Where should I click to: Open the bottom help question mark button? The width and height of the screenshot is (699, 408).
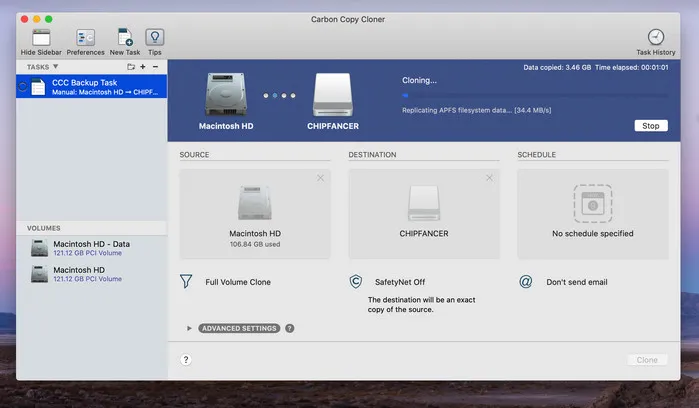(x=186, y=360)
